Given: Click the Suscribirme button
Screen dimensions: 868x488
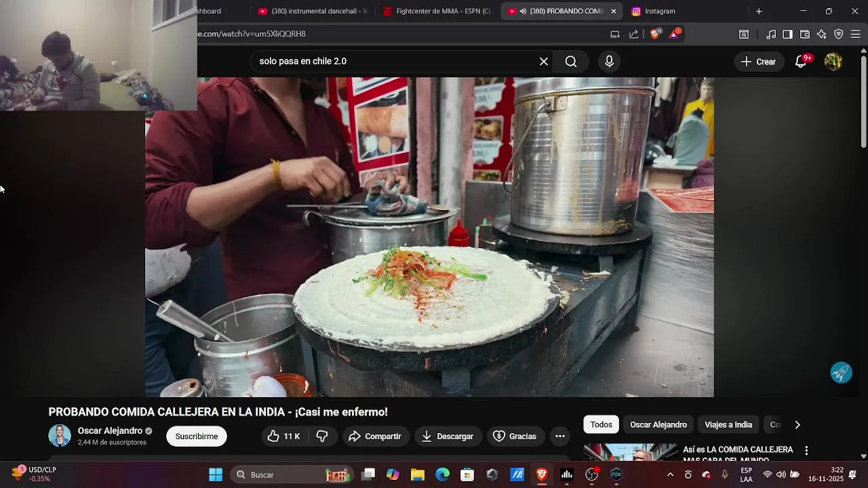Looking at the screenshot, I should (197, 436).
